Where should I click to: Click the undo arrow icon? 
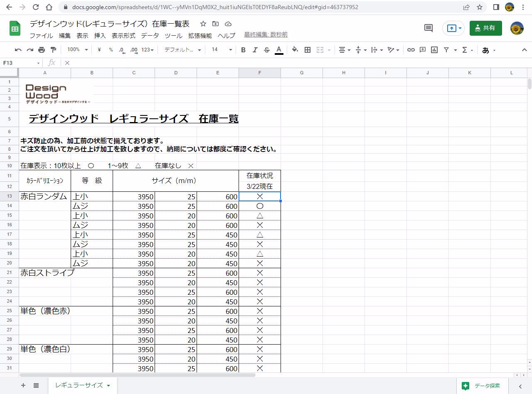point(18,50)
